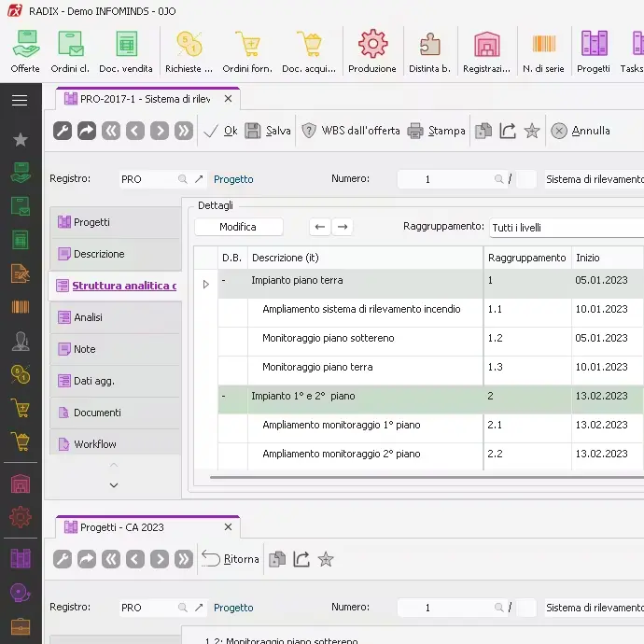The width and height of the screenshot is (644, 644).
Task: Select Analisi side tab
Action: (116, 317)
